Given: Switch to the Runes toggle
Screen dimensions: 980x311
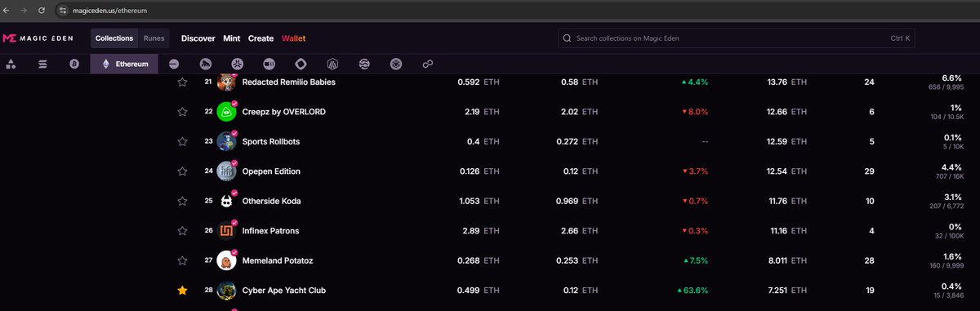Looking at the screenshot, I should pos(154,38).
